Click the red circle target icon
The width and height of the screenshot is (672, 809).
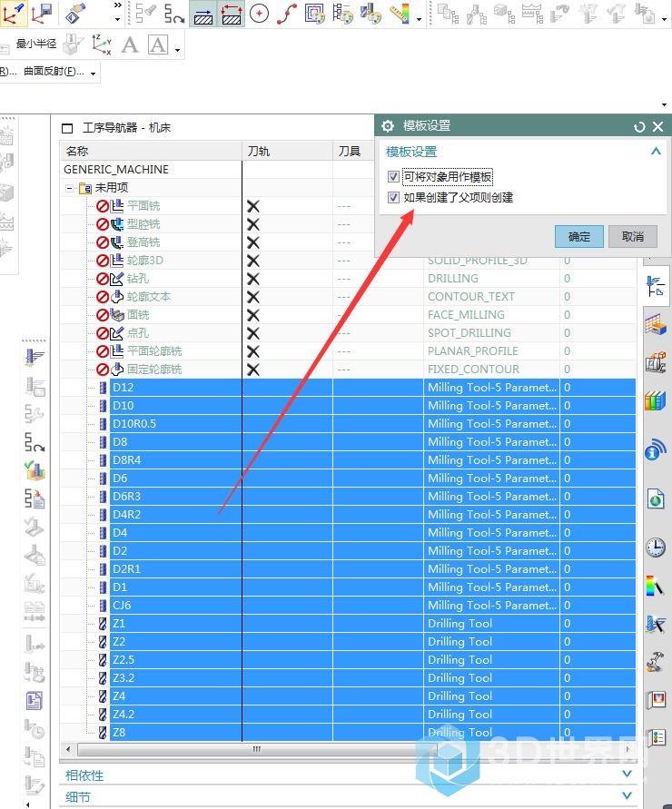[x=259, y=14]
